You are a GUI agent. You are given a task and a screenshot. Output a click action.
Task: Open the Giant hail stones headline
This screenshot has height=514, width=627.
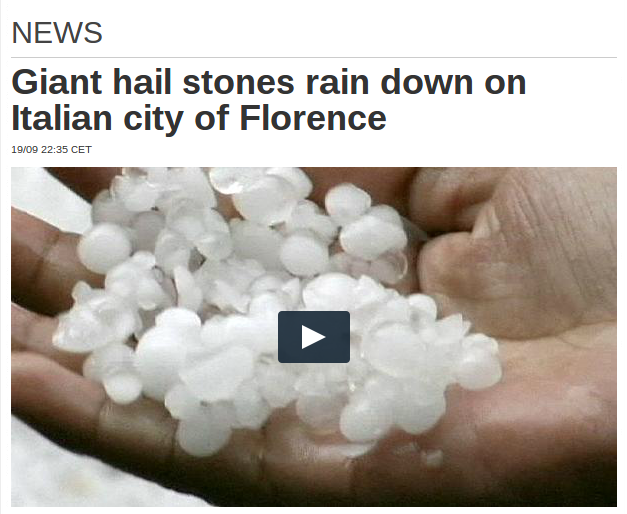coord(269,100)
